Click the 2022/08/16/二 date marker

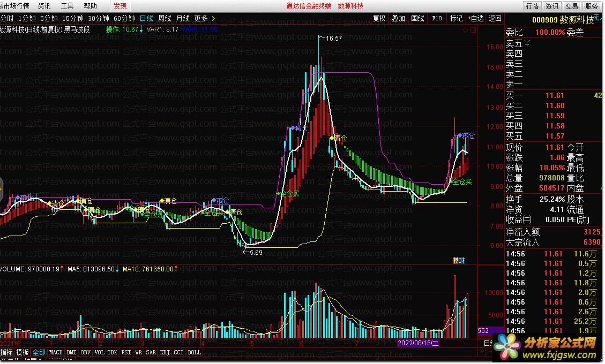(x=419, y=343)
